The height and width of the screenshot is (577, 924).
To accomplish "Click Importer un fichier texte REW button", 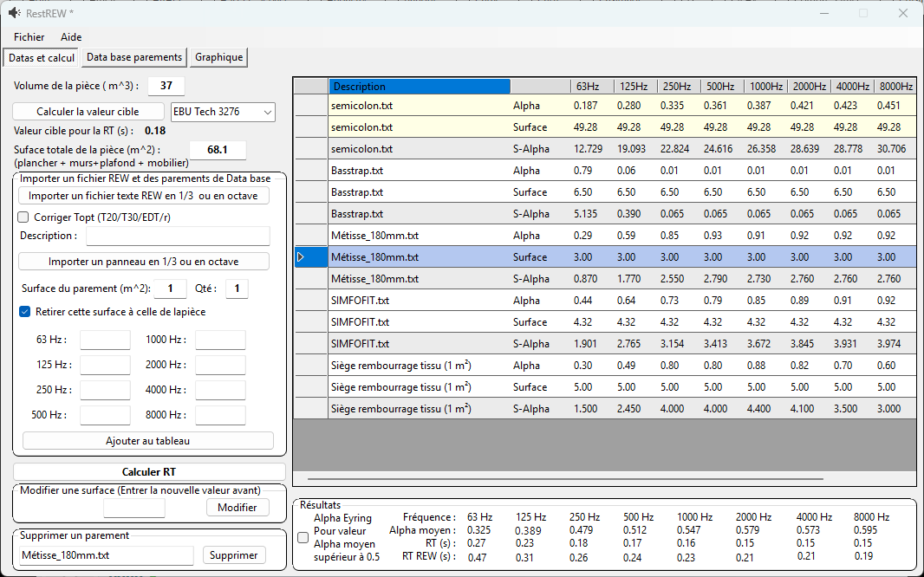I will (x=143, y=196).
